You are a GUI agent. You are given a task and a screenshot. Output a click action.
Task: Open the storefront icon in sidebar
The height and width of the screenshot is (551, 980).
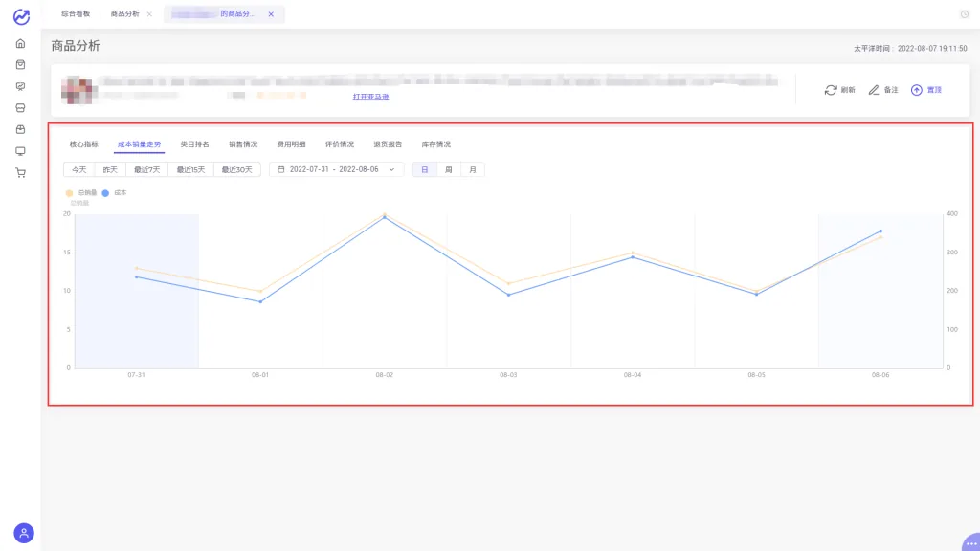(x=21, y=108)
